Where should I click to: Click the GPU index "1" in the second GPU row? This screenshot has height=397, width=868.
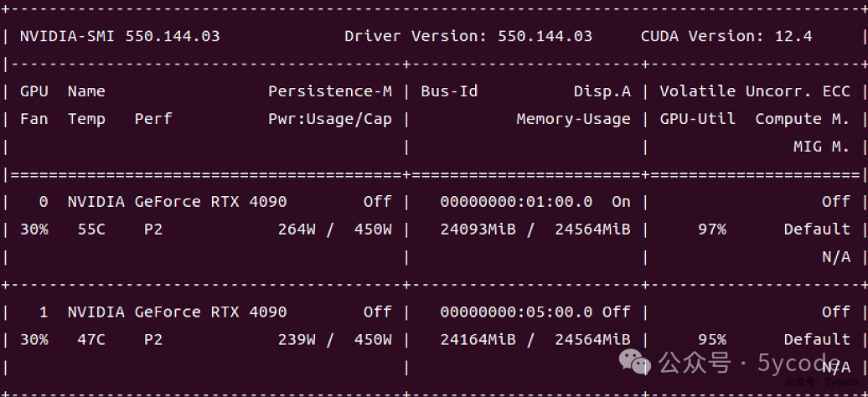(x=44, y=312)
